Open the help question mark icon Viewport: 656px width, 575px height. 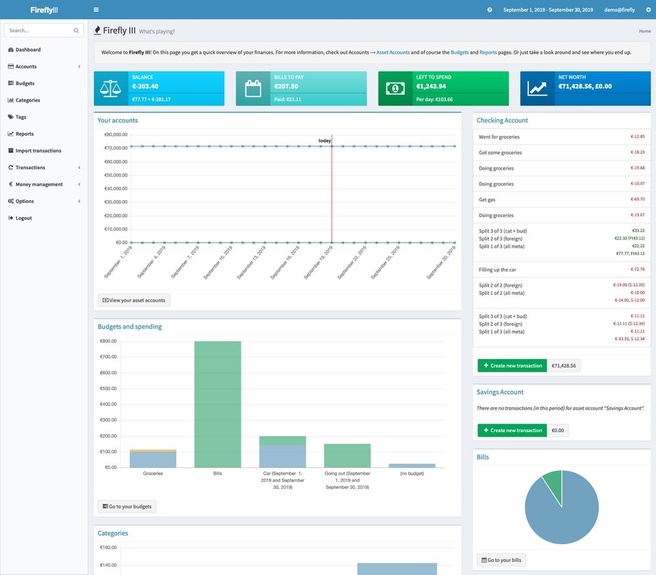tap(489, 10)
